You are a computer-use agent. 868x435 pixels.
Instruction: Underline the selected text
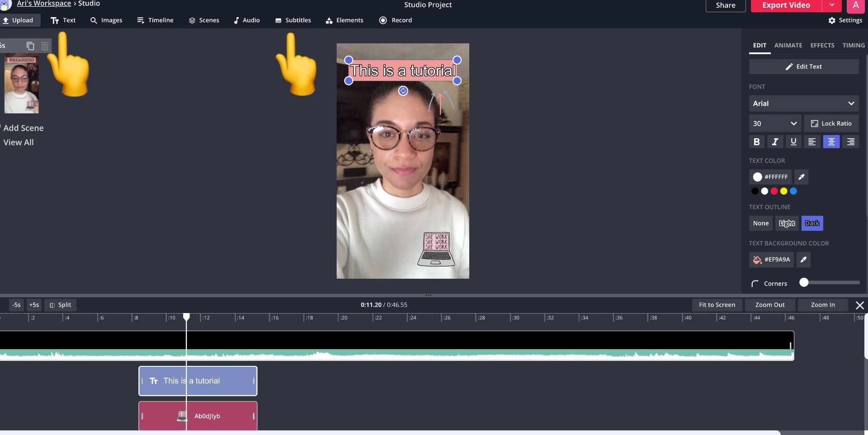click(x=793, y=142)
